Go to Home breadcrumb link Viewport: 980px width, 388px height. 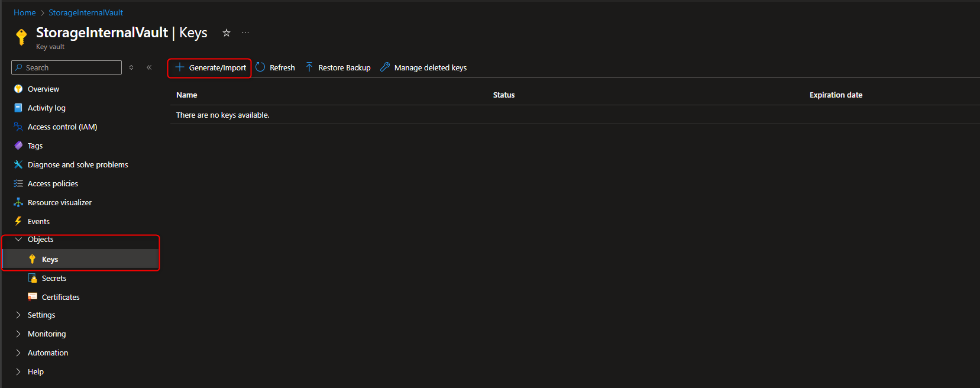coord(25,12)
